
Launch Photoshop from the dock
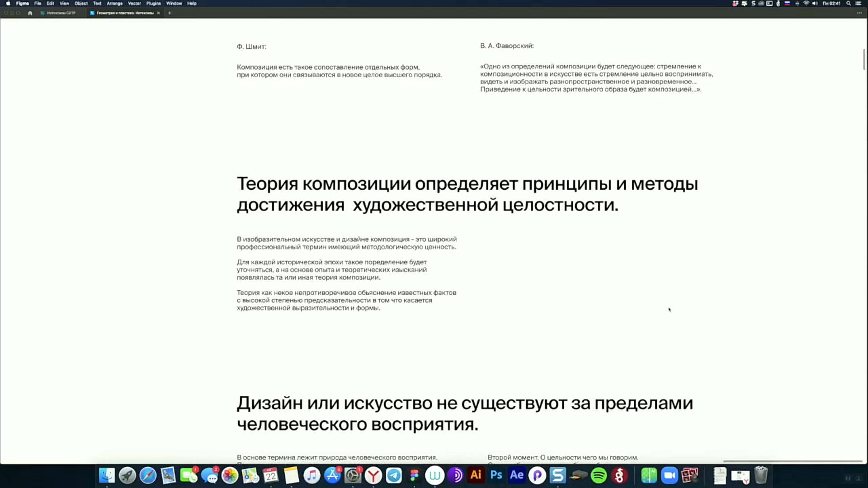click(x=496, y=475)
